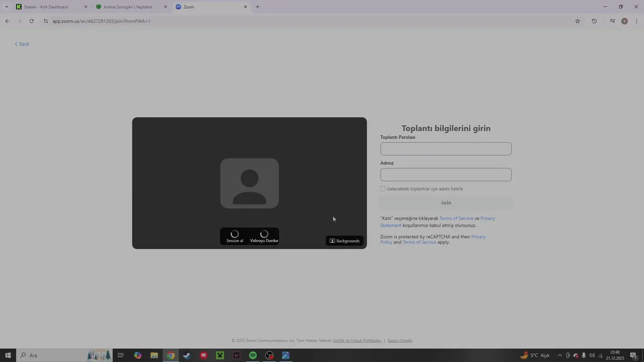Open the Wi-Fi network tray icon

600,355
